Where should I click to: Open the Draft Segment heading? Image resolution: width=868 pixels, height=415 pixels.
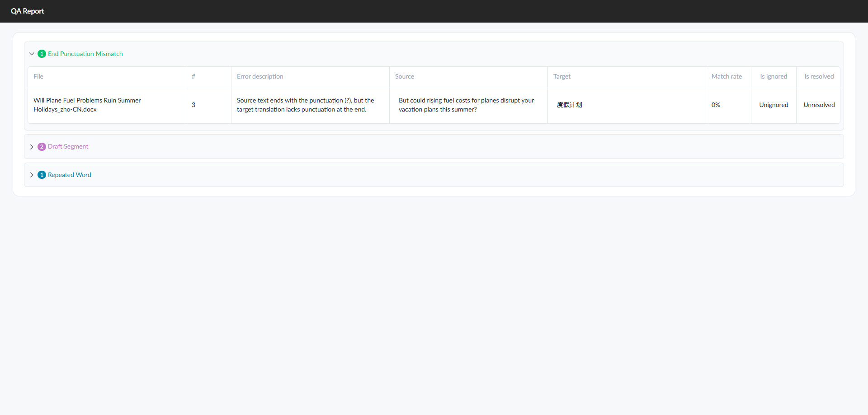coord(68,146)
